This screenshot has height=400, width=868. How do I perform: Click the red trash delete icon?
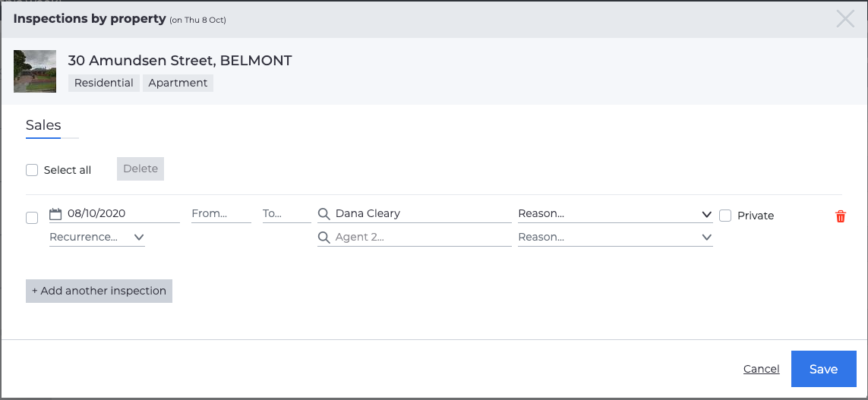[x=841, y=216]
